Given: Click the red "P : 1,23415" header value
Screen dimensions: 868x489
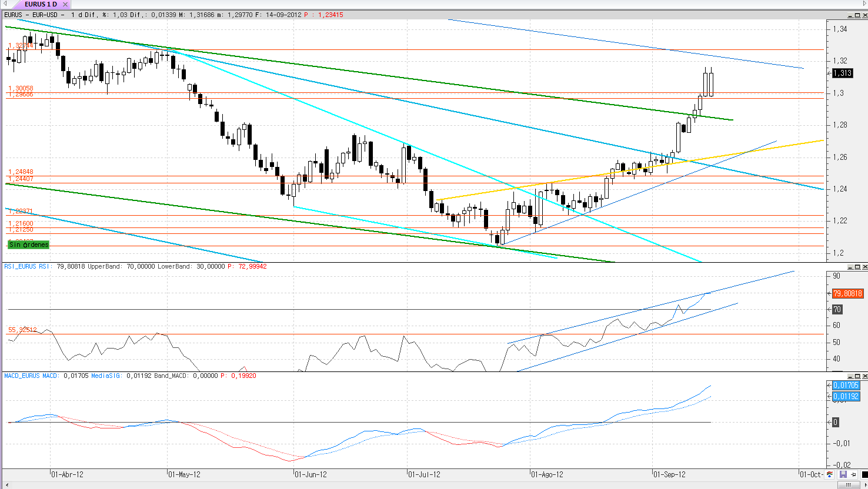Looking at the screenshot, I should (x=324, y=15).
